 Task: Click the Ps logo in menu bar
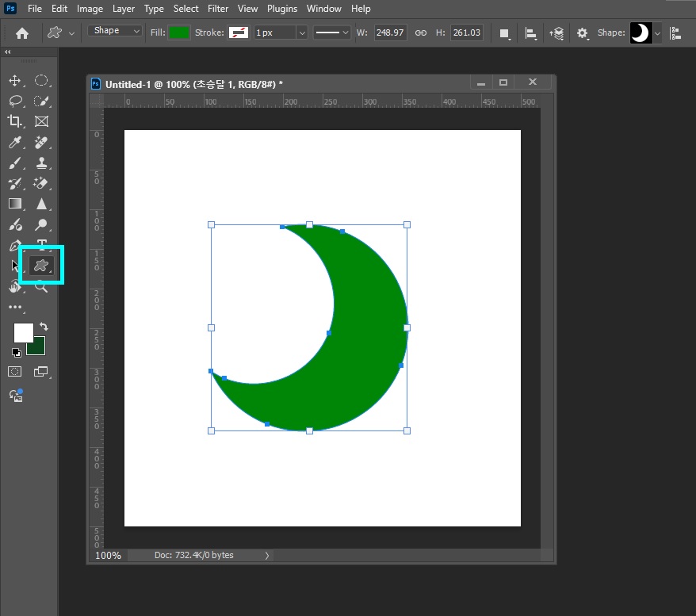tap(10, 9)
